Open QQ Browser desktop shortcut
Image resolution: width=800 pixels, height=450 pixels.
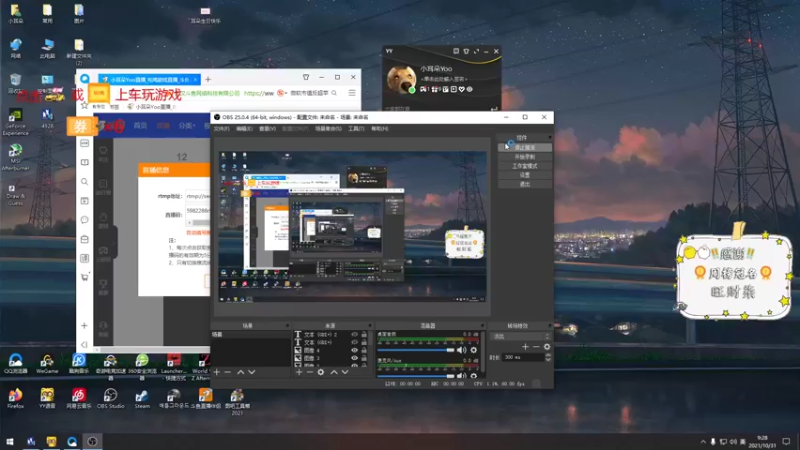coord(15,364)
